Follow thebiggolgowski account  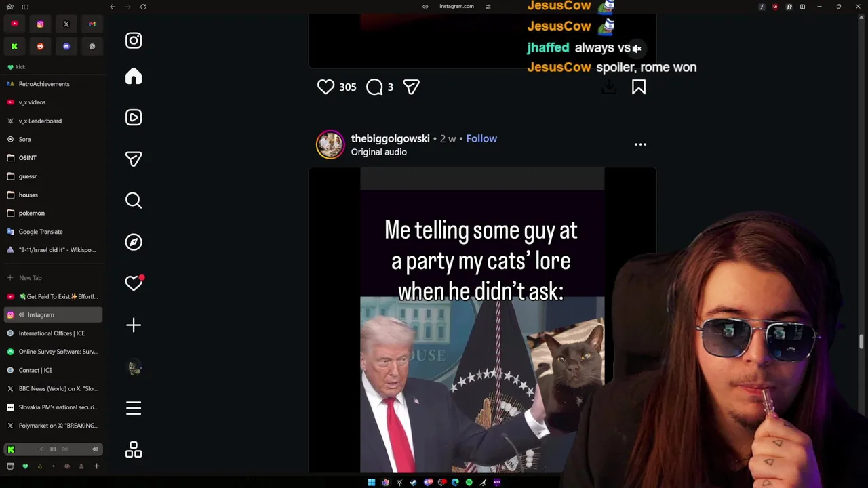pos(481,138)
